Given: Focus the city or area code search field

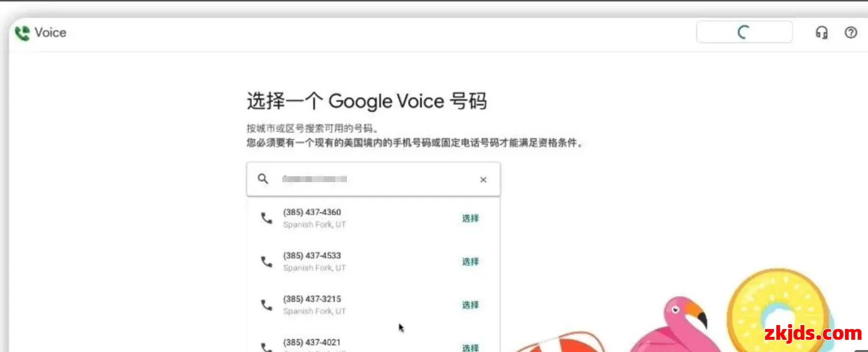Looking at the screenshot, I should [x=373, y=179].
